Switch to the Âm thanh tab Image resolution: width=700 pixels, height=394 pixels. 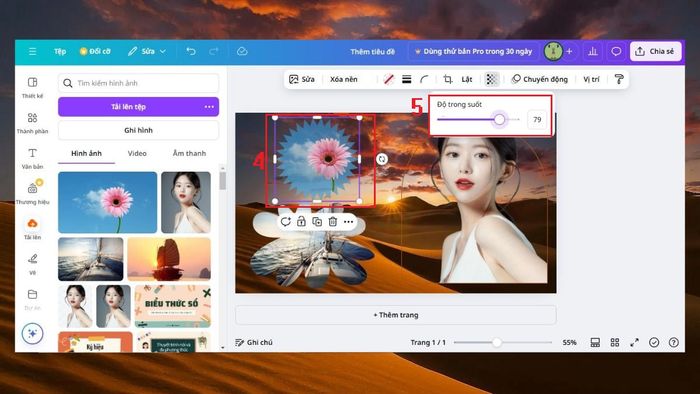[x=189, y=153]
